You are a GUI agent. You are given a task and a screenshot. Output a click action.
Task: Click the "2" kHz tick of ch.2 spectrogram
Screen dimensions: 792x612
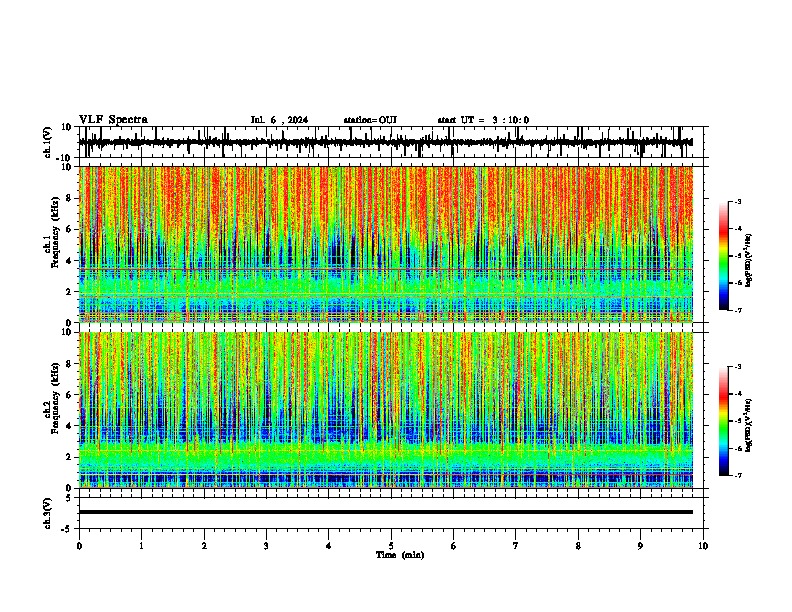[x=70, y=457]
